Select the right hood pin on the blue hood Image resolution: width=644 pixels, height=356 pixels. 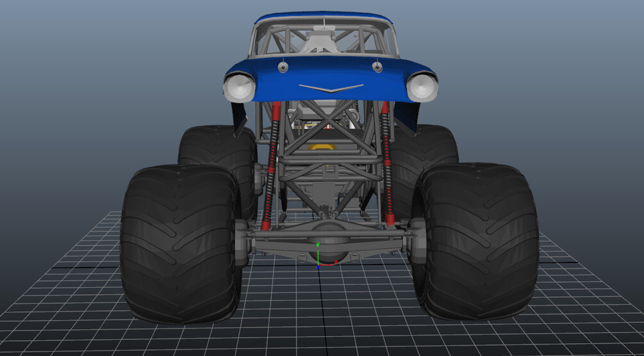coord(377,66)
